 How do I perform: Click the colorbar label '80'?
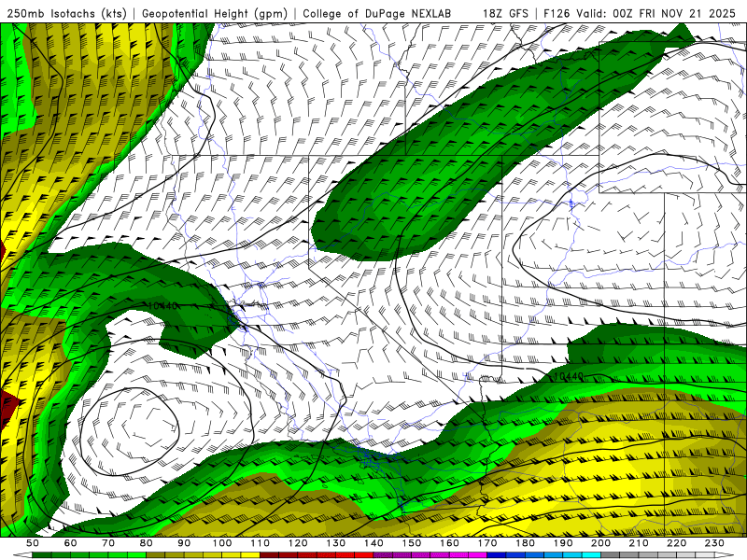click(147, 543)
